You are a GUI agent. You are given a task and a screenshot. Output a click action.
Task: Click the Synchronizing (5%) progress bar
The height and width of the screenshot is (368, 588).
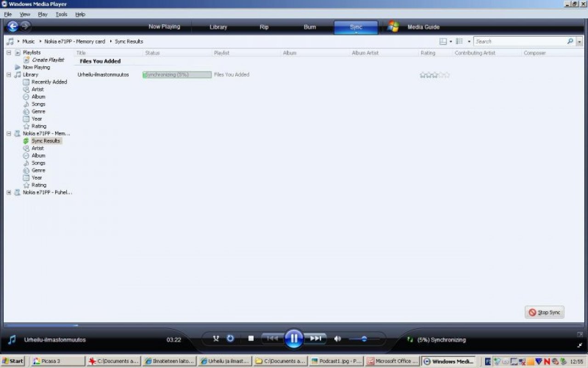coord(177,75)
